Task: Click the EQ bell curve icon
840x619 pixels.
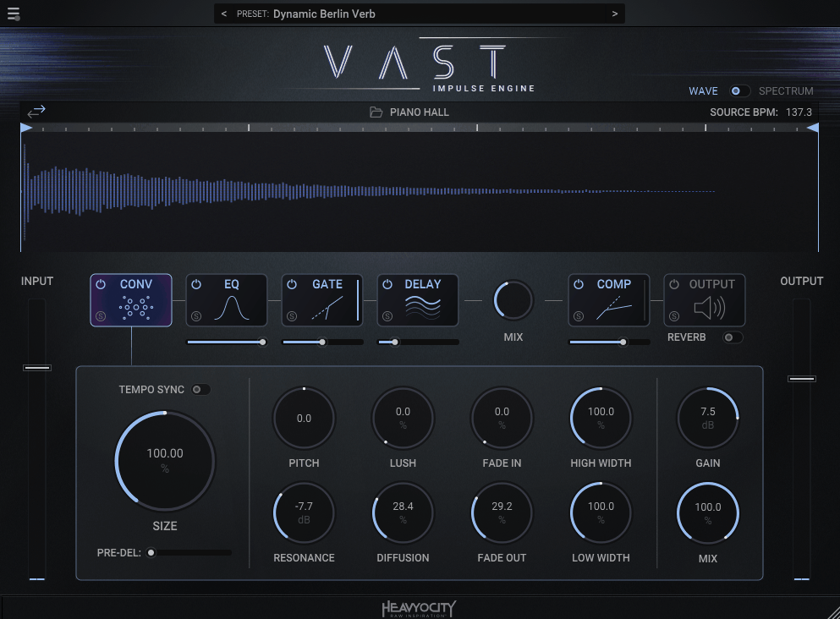Action: pos(232,308)
